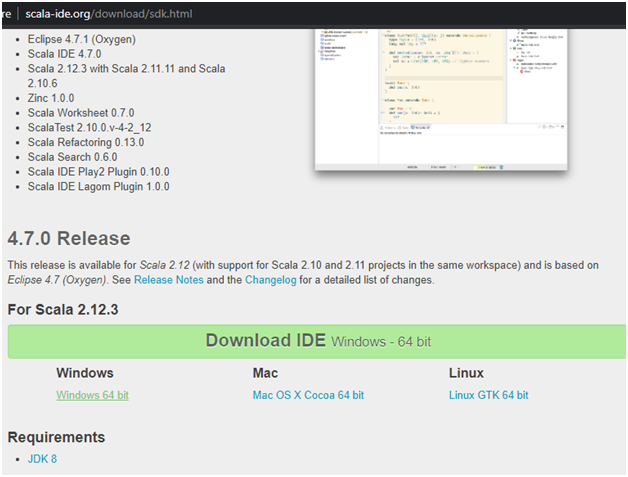Click the 'Windows' column heading
Screen dimensions: 628x477
pyautogui.click(x=85, y=373)
